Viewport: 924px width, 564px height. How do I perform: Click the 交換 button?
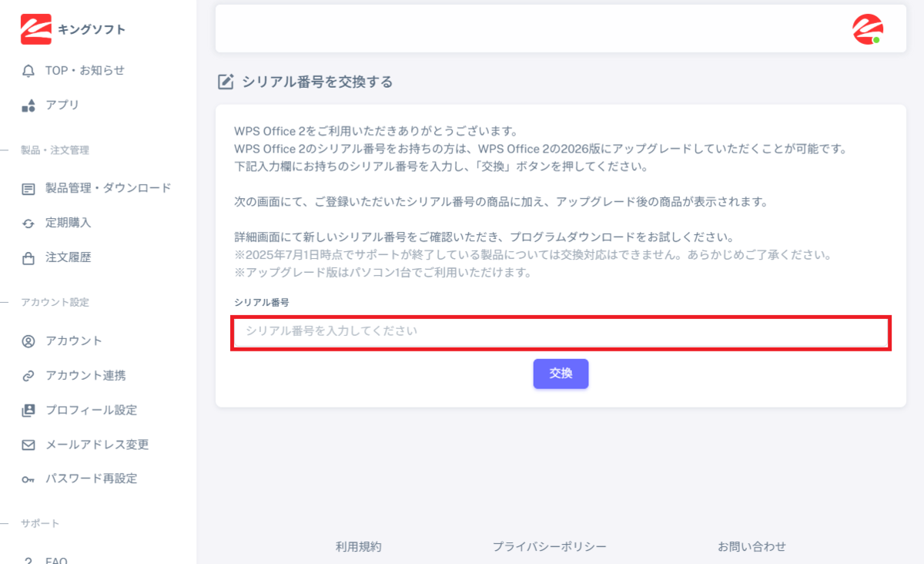point(561,374)
